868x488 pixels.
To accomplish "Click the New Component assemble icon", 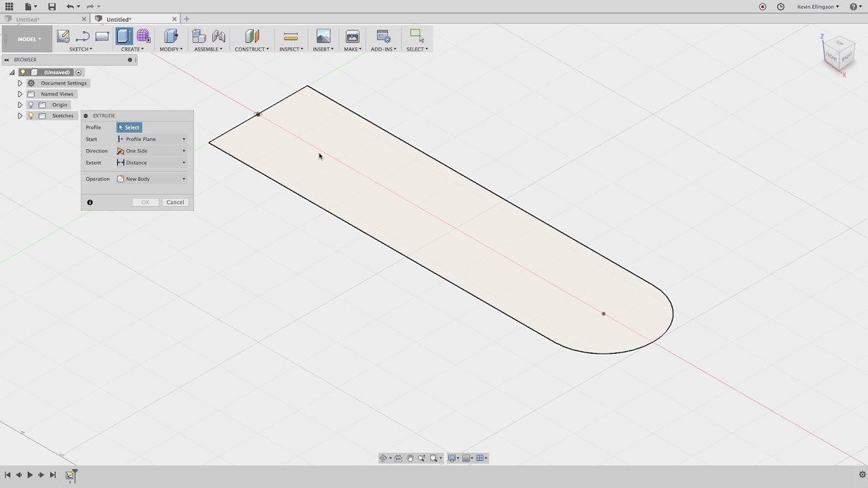I will pyautogui.click(x=199, y=37).
